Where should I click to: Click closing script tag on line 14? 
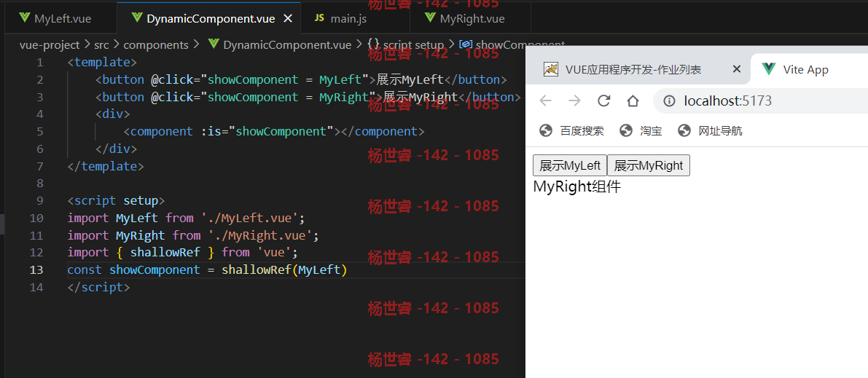pyautogui.click(x=98, y=287)
